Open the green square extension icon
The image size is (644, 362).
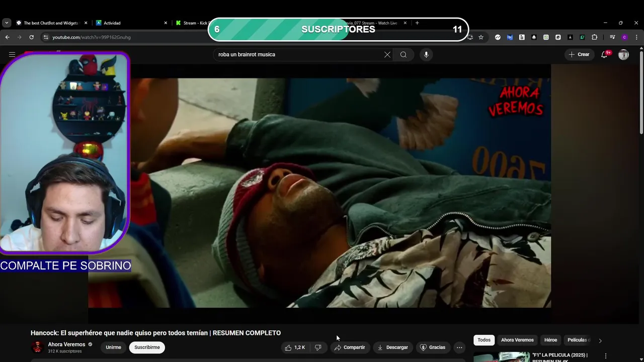pyautogui.click(x=546, y=37)
